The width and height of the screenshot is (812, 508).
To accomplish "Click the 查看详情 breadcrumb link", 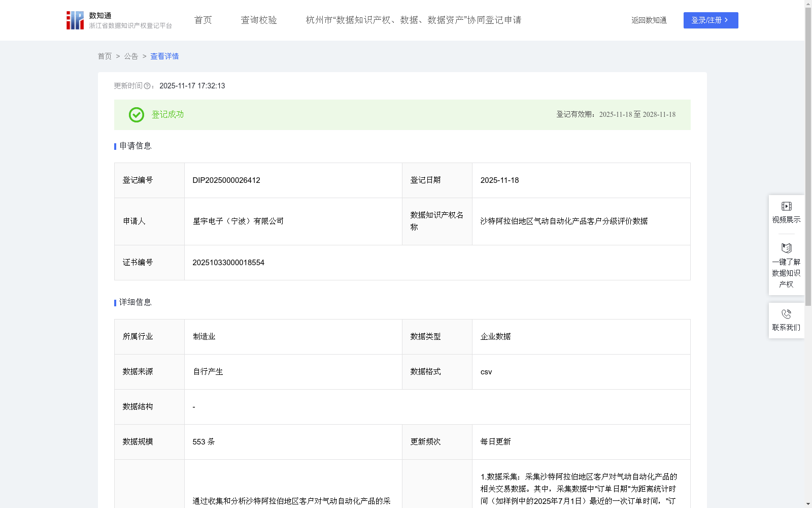I will tap(164, 56).
